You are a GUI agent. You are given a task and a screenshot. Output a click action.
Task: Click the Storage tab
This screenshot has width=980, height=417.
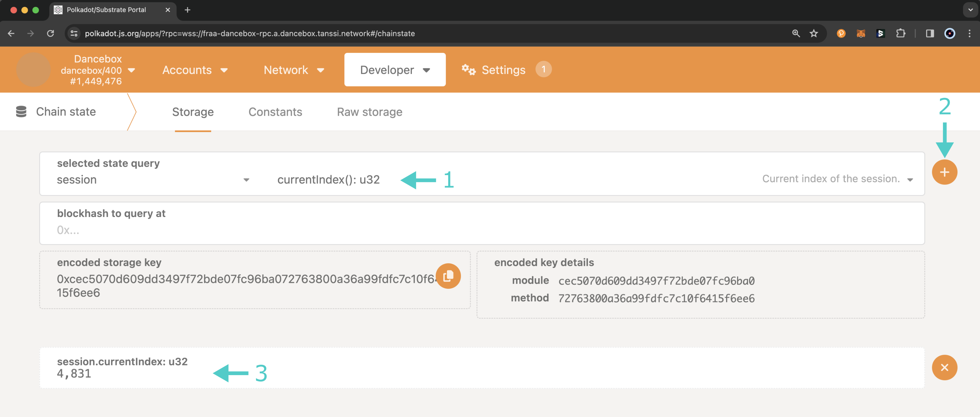(x=192, y=111)
